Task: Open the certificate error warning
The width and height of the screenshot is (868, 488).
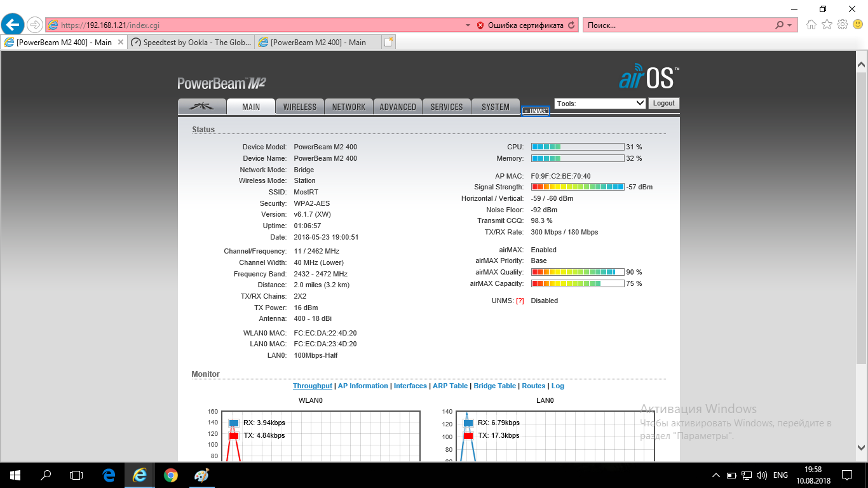Action: [520, 25]
